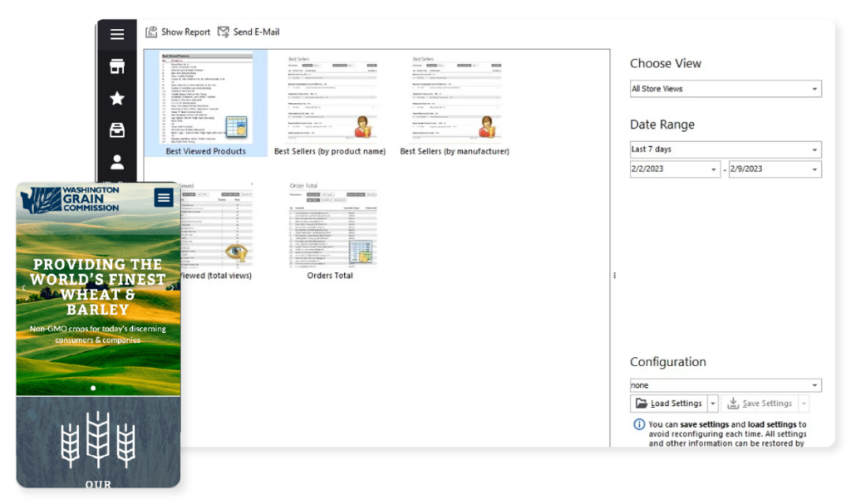The width and height of the screenshot is (851, 504).
Task: Open the All Store Views dropdown
Action: click(725, 89)
